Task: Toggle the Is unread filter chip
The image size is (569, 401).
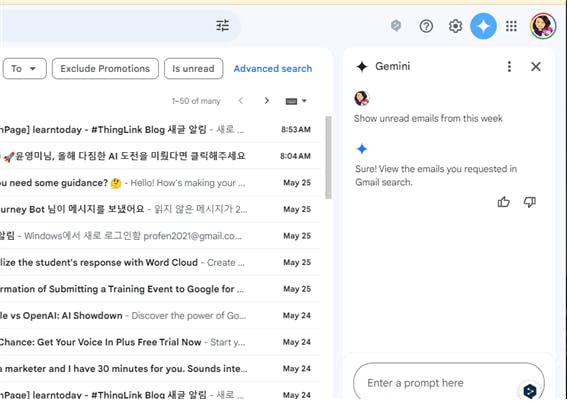Action: (x=193, y=69)
